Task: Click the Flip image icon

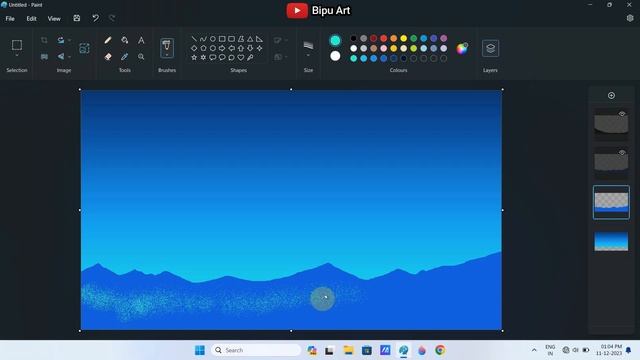Action: point(61,57)
